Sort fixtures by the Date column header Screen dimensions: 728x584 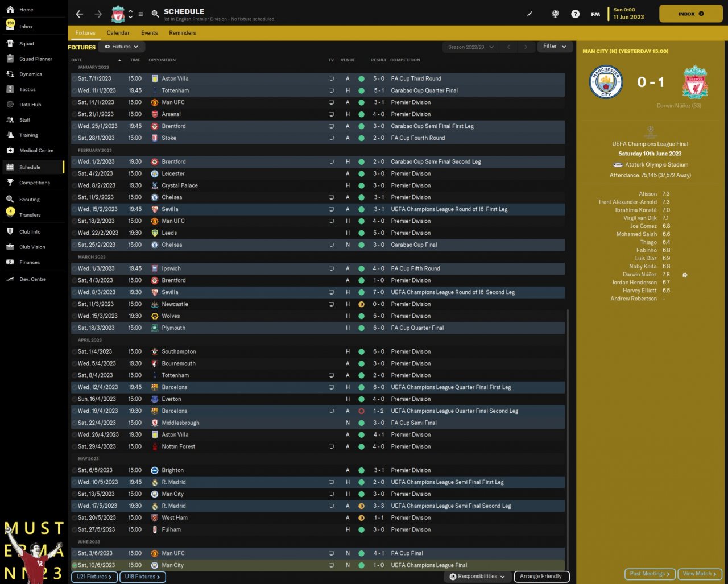pyautogui.click(x=77, y=60)
